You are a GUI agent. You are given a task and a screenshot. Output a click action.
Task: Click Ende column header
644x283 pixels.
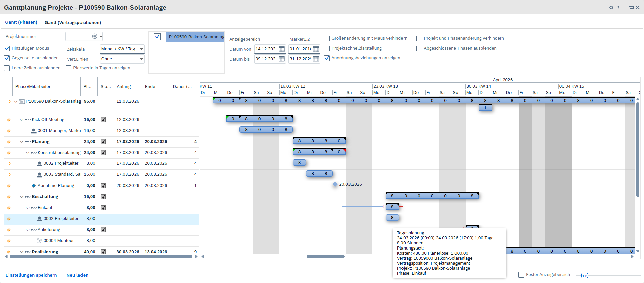156,87
